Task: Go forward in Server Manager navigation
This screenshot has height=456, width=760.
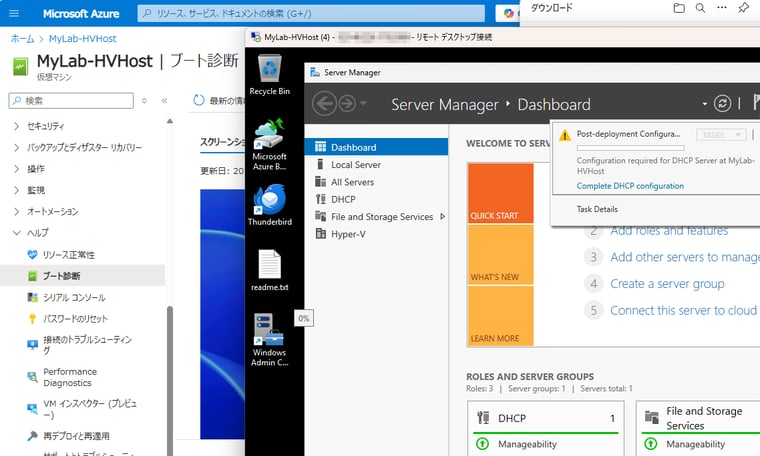Action: (347, 104)
